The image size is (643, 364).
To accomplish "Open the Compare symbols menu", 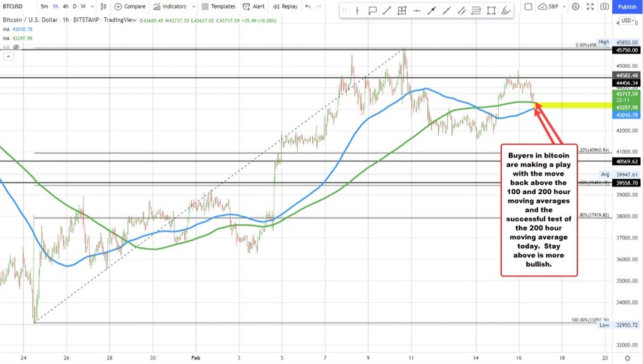I will 130,6.
